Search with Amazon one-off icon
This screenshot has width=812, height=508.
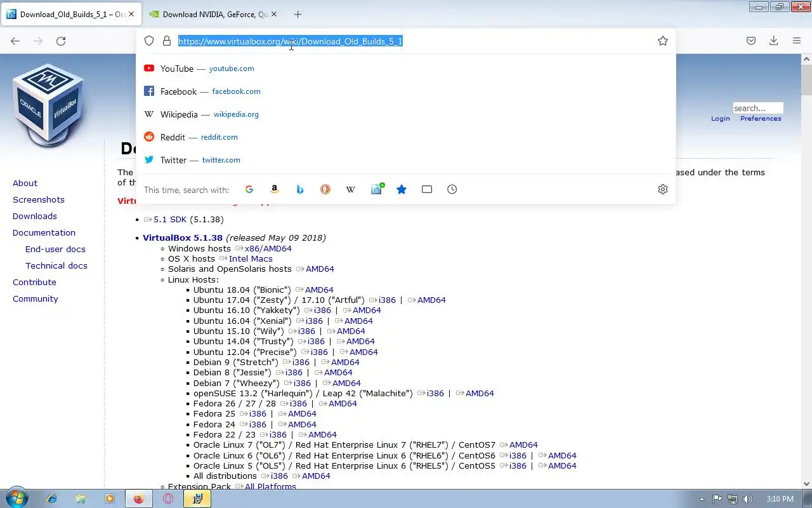[275, 189]
